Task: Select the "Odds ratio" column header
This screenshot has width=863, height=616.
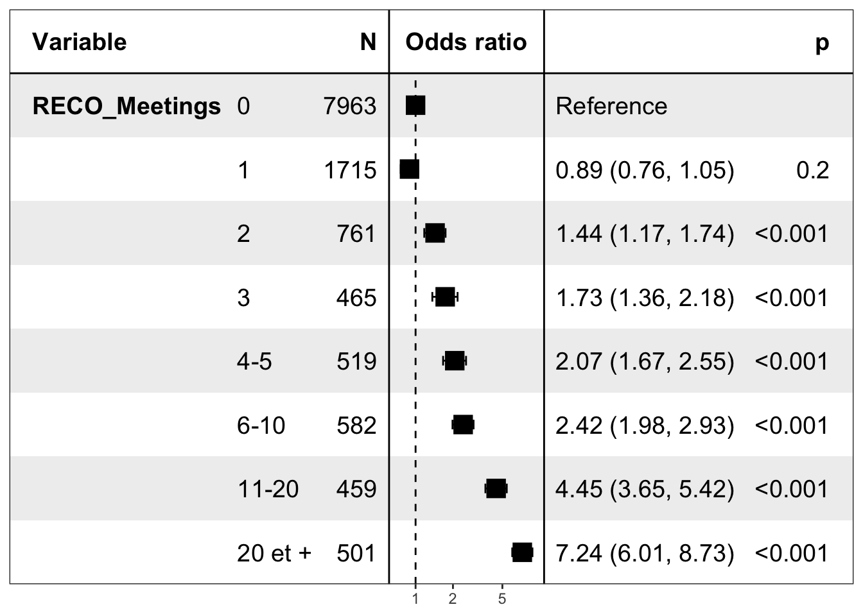Action: (466, 42)
